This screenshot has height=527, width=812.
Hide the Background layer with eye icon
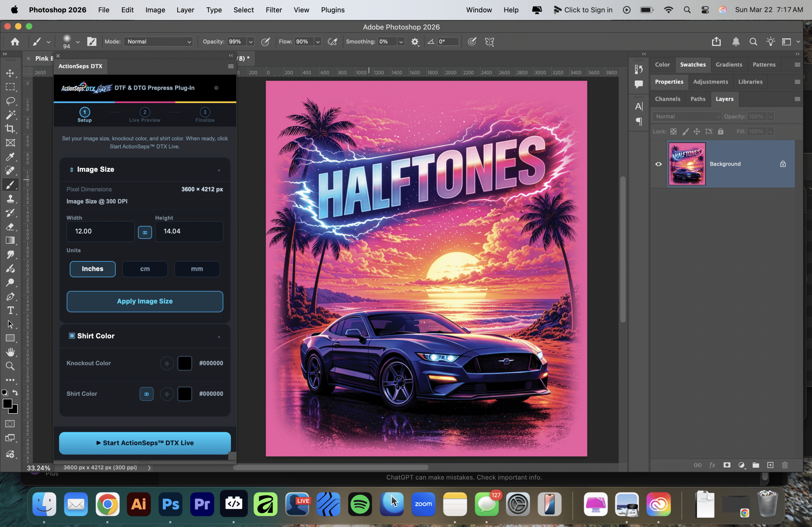click(658, 164)
